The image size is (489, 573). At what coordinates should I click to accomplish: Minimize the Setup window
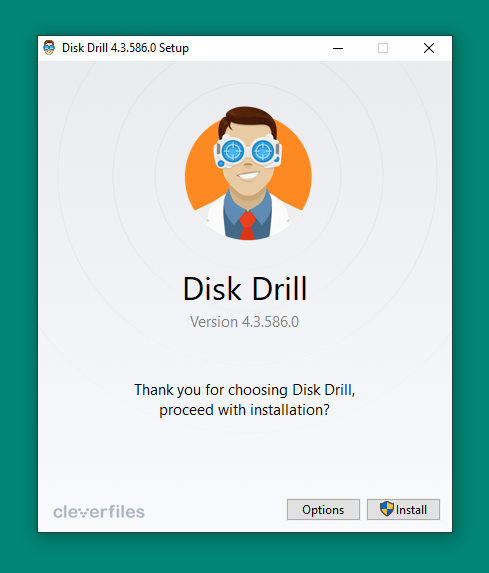338,48
